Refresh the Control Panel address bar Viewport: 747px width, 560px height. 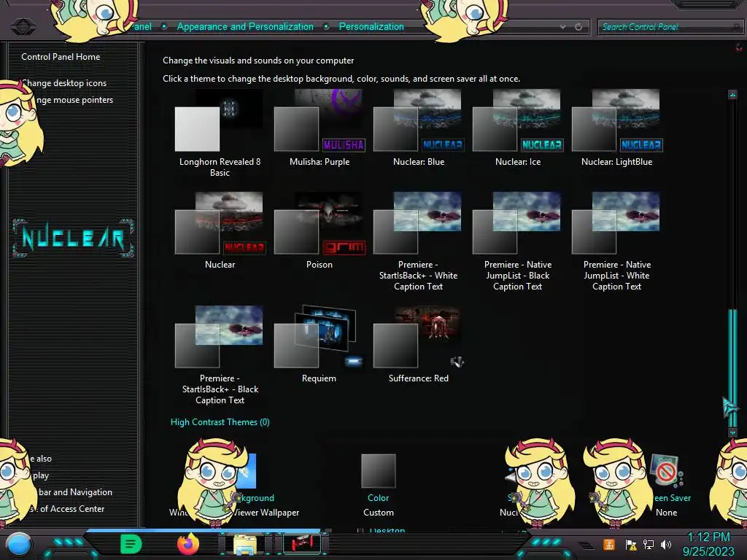[578, 27]
